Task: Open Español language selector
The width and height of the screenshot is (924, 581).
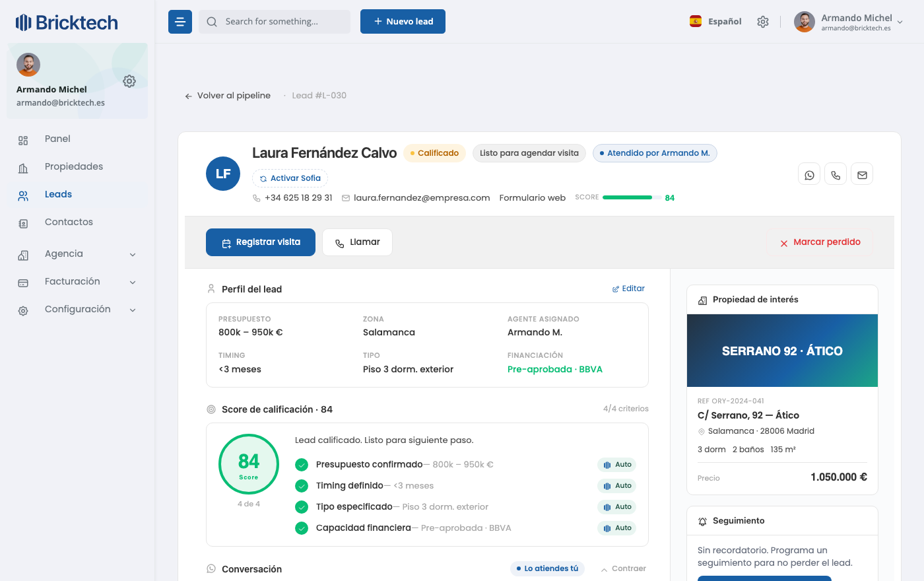Action: [x=715, y=21]
